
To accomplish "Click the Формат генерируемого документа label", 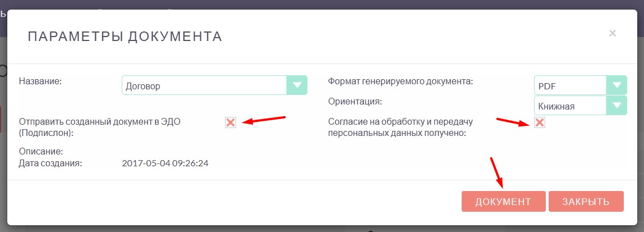I will pos(401,81).
